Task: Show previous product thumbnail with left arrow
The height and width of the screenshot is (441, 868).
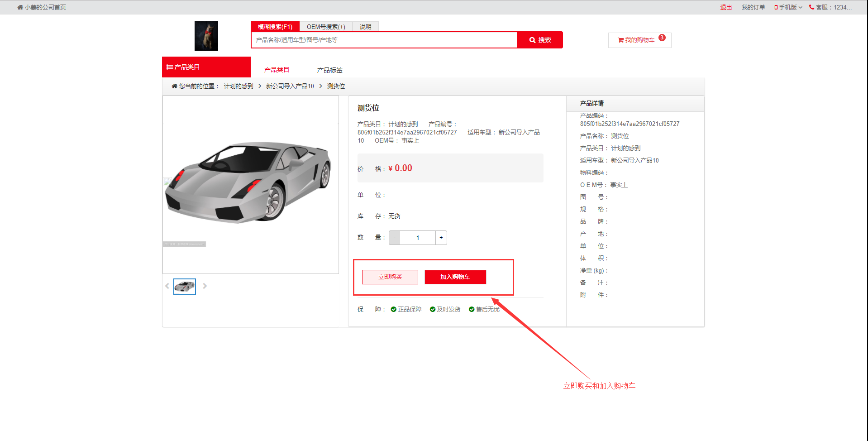Action: (167, 286)
